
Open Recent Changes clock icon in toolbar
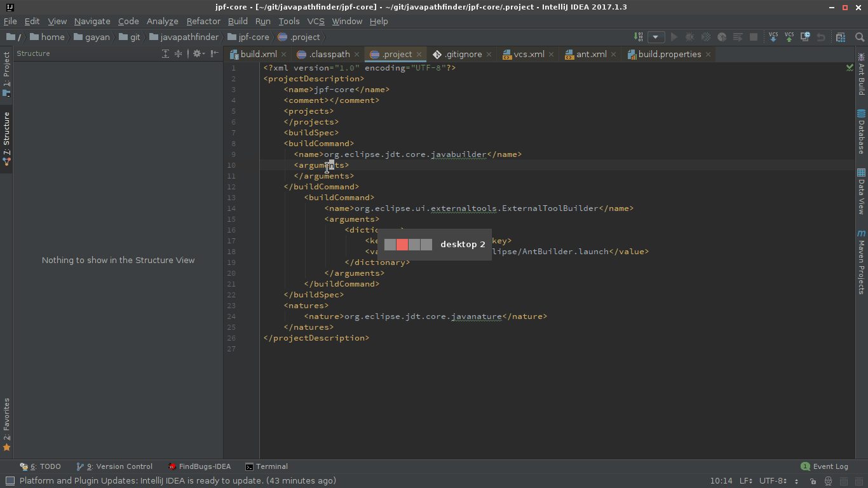click(806, 37)
